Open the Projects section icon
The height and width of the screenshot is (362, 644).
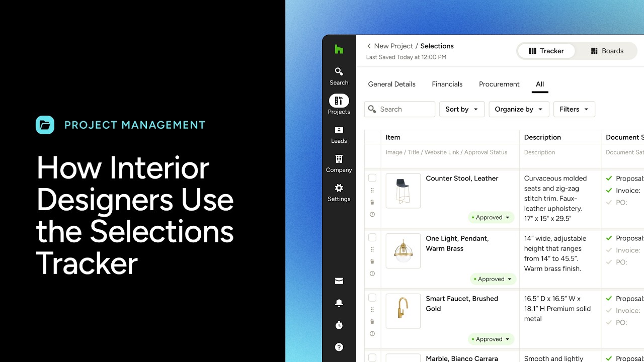pyautogui.click(x=339, y=101)
